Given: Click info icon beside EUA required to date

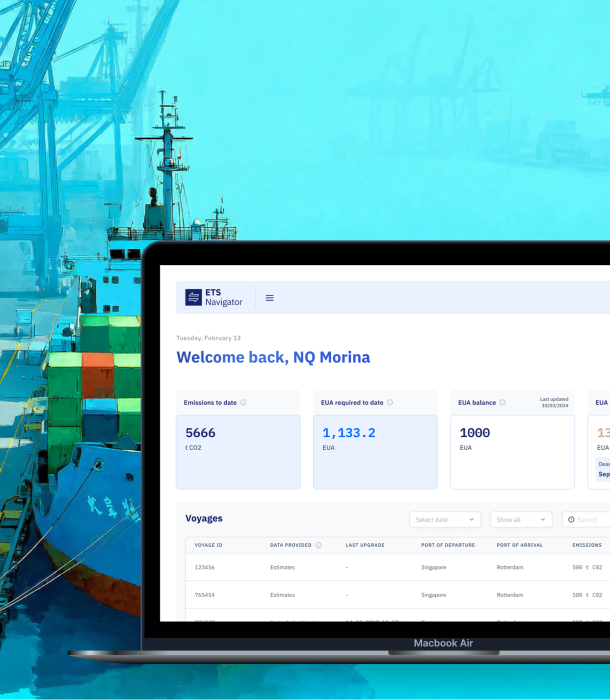Looking at the screenshot, I should pos(390,402).
